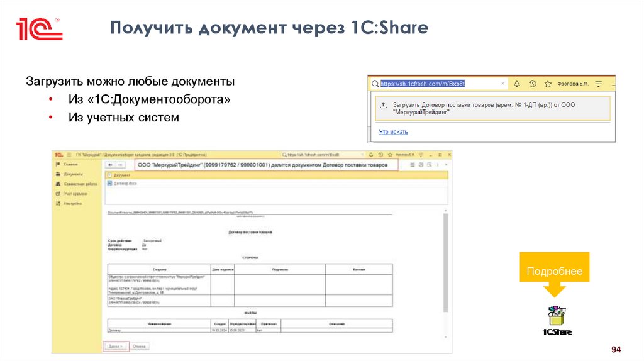Screen dimensions: 644x361
Task: Open the history clock icon beside the bell
Action: tap(533, 84)
